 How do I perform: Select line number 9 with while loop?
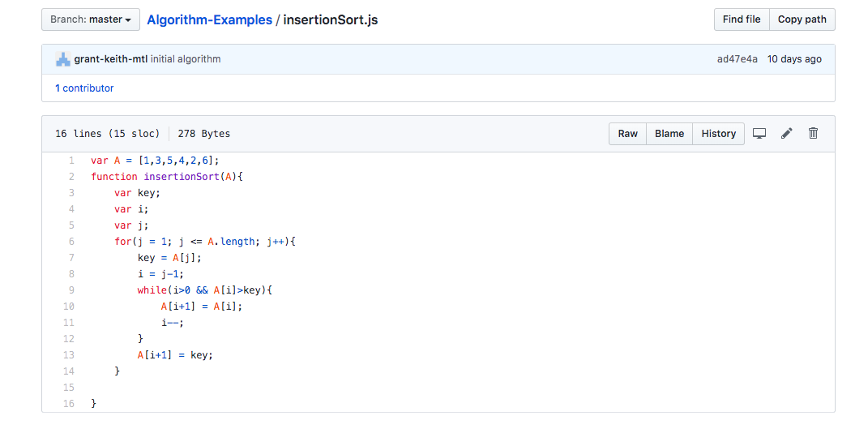pyautogui.click(x=71, y=290)
